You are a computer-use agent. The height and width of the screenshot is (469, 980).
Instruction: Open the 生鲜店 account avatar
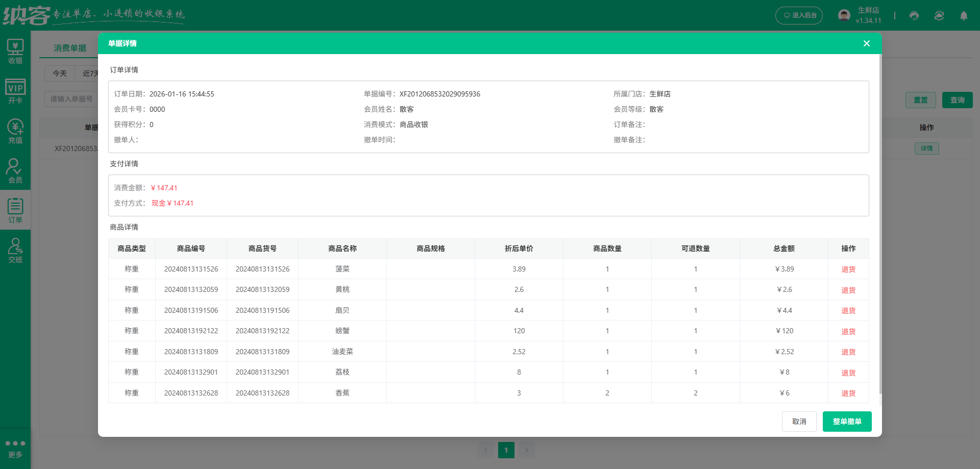[843, 14]
